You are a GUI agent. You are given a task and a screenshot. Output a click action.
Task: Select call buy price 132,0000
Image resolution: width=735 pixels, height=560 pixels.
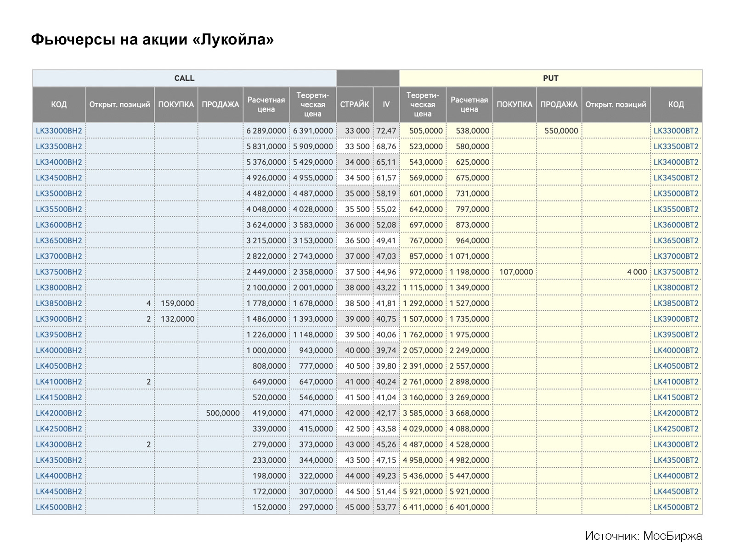pos(177,319)
